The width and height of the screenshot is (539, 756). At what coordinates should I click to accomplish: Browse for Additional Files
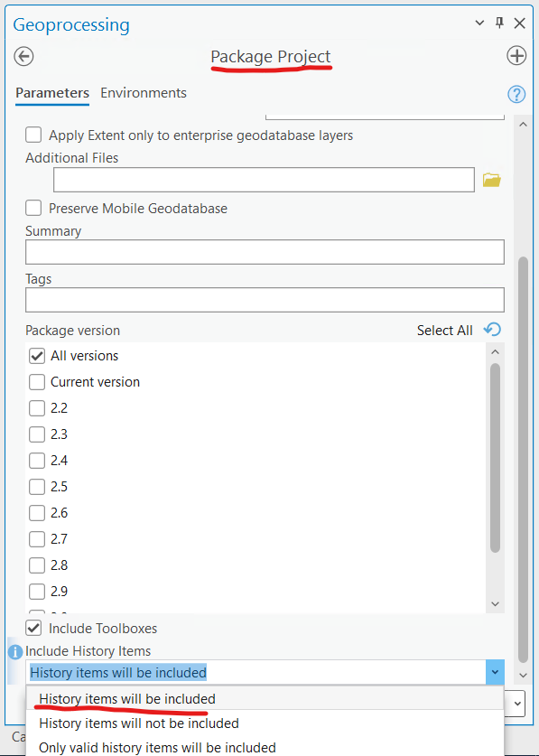[x=492, y=179]
